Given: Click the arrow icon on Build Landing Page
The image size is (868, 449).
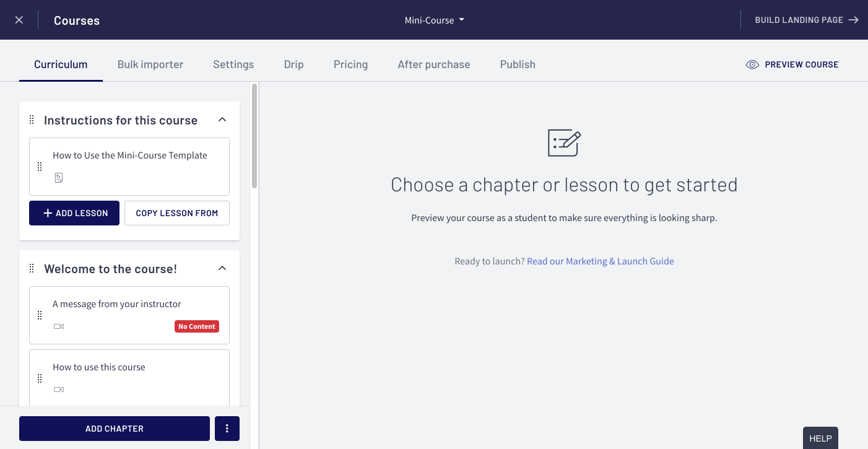Looking at the screenshot, I should [x=855, y=19].
